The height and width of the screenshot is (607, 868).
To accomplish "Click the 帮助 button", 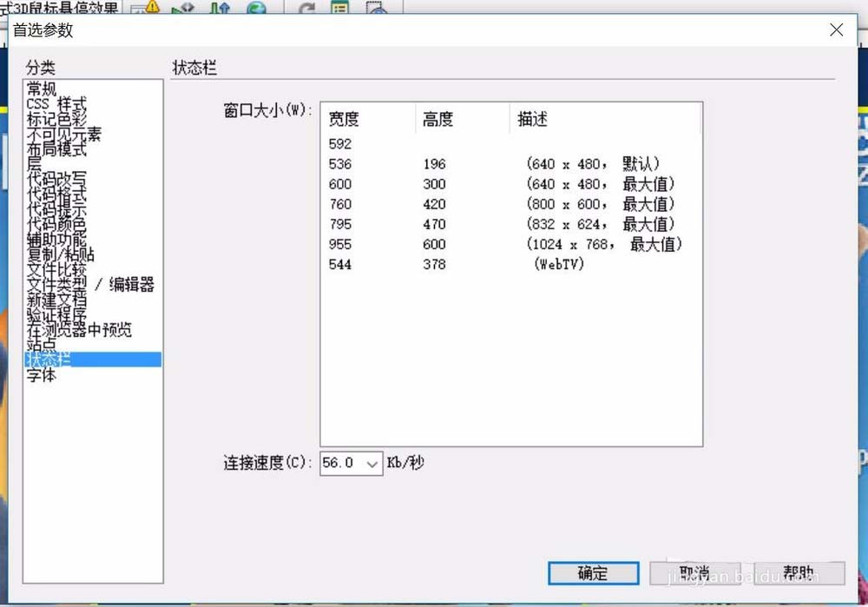I will click(799, 573).
